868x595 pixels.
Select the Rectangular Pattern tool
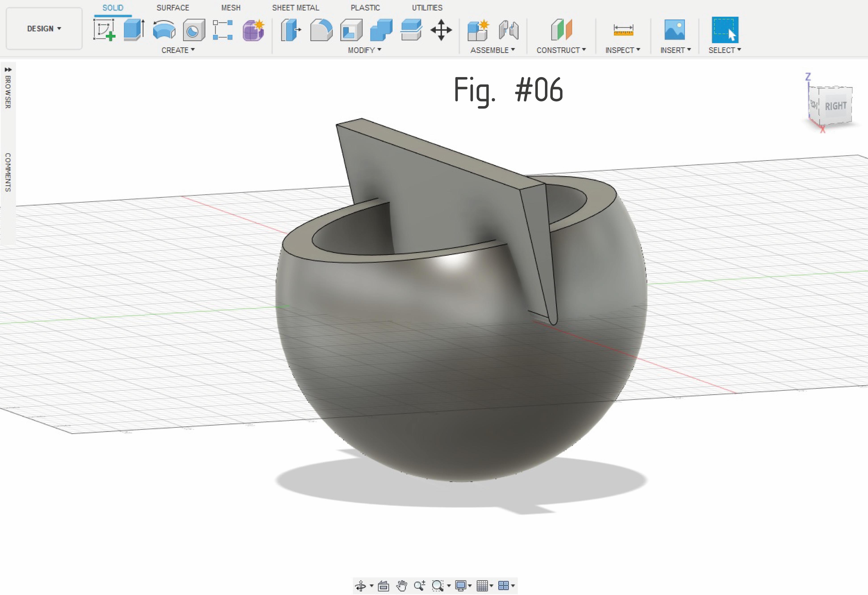point(223,30)
